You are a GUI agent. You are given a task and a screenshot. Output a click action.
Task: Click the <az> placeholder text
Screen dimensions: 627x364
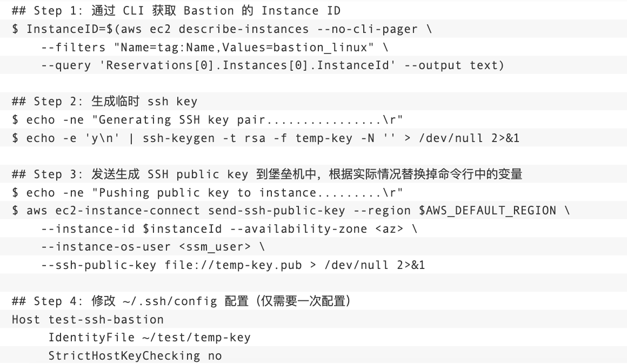click(389, 228)
